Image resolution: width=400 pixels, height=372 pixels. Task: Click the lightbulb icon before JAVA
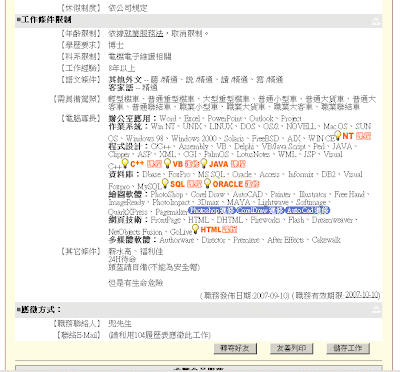204,163
